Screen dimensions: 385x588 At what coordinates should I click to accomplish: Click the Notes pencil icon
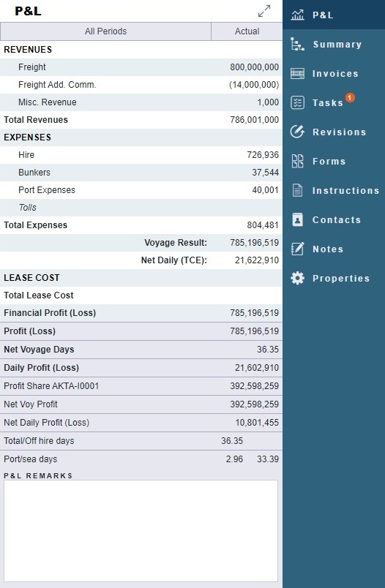coord(297,249)
